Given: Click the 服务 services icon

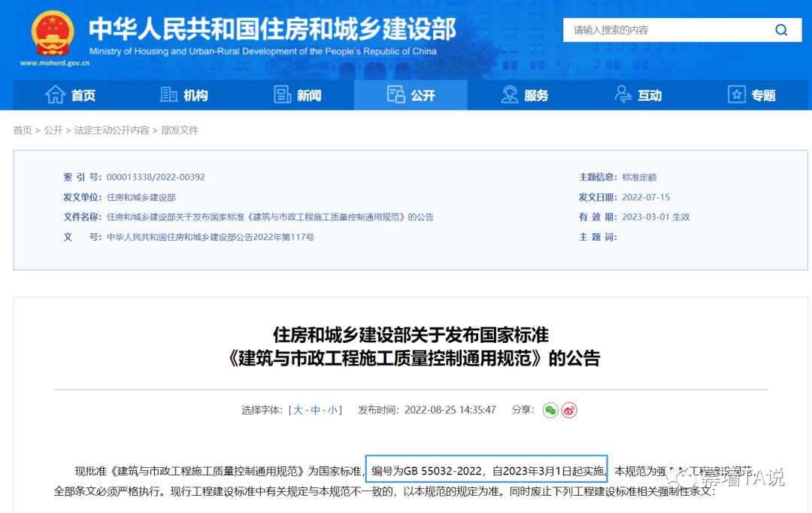Looking at the screenshot, I should [508, 95].
